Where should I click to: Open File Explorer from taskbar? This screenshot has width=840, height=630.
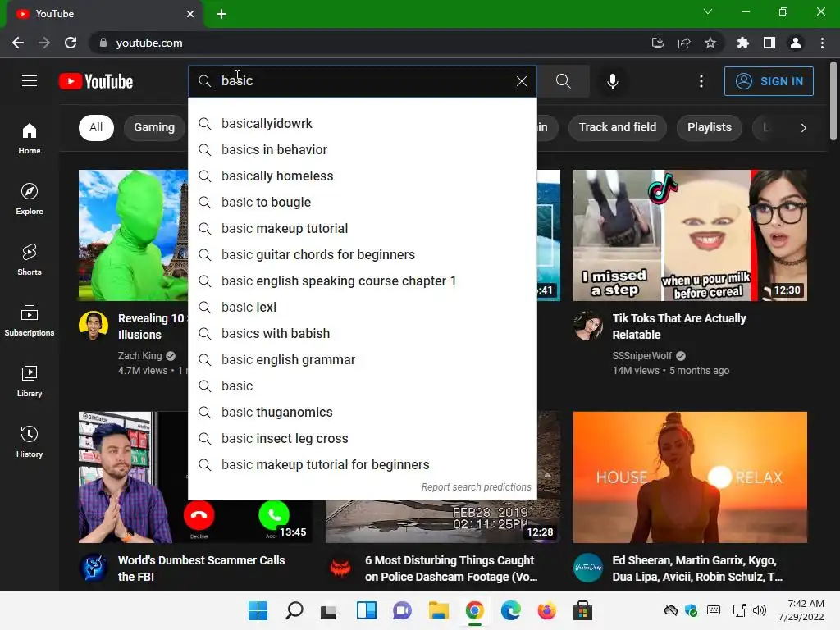438,610
